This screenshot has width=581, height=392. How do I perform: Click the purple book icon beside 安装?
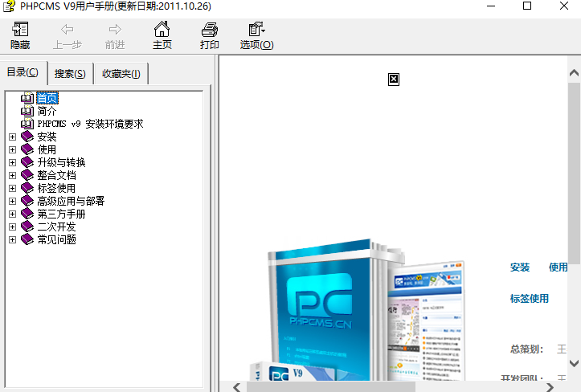tap(27, 137)
